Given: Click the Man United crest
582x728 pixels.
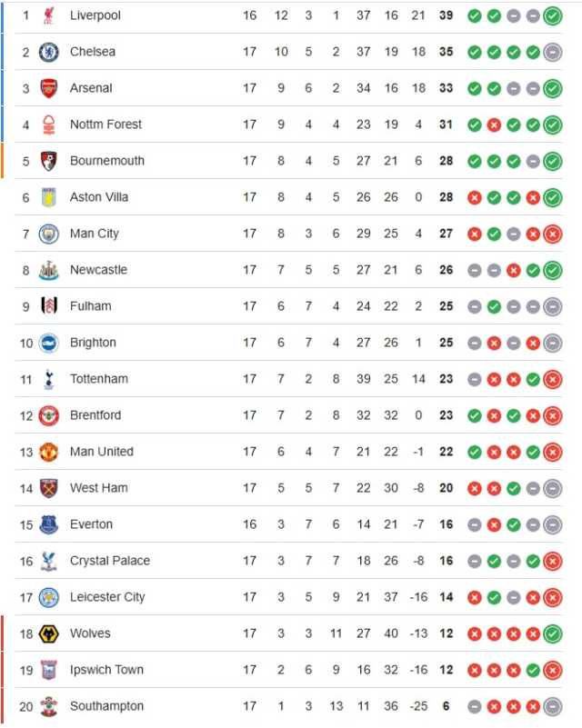Looking at the screenshot, I should 49,452.
